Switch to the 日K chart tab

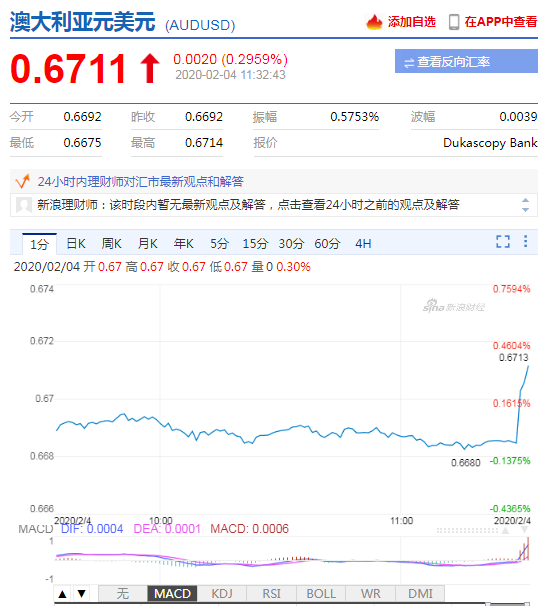[x=76, y=244]
